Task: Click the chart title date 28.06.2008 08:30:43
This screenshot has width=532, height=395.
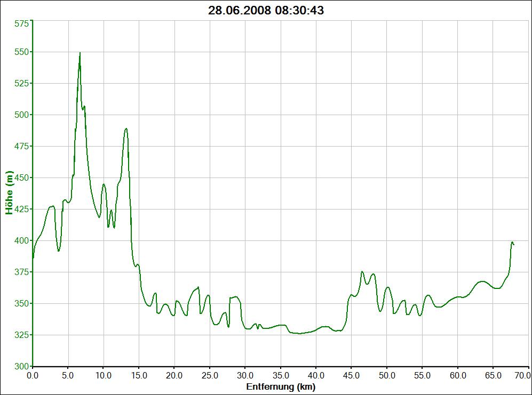Action: 266,10
